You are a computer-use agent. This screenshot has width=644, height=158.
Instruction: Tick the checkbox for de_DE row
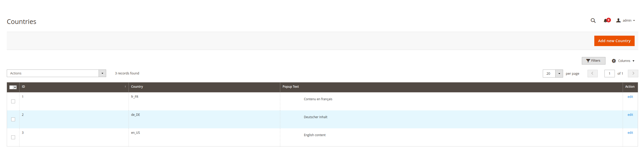point(13,119)
